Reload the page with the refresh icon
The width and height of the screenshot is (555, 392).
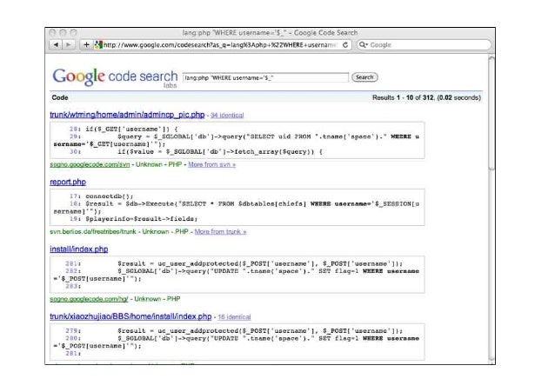345,45
